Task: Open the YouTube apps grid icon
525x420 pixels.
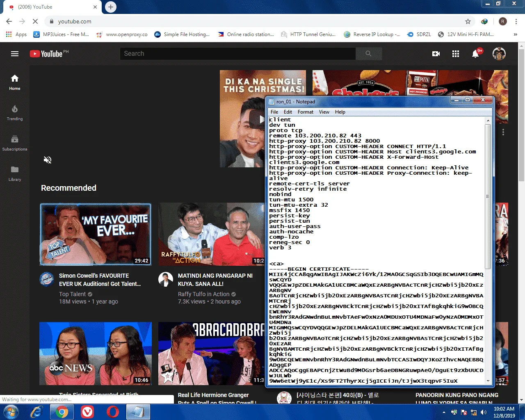Action: point(456,54)
